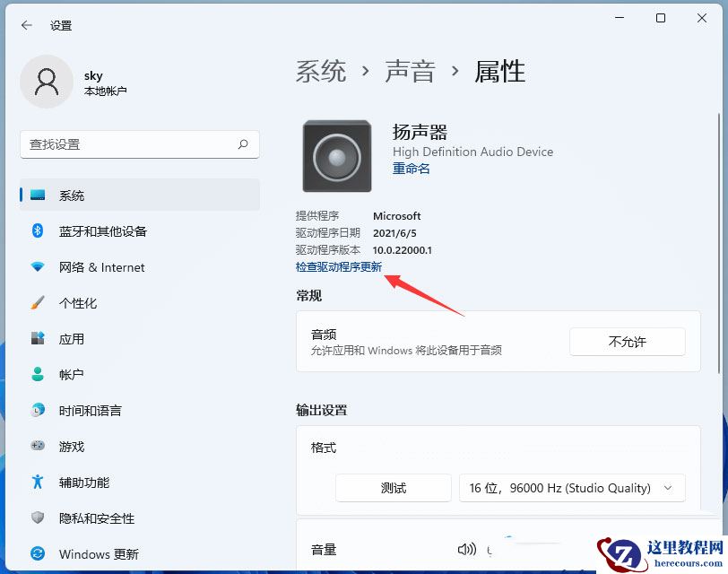
Task: Open 帐户 via the person icon
Action: coord(36,375)
